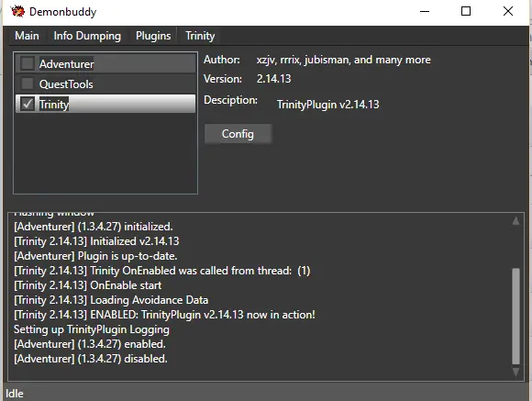This screenshot has height=401, width=532.
Task: Switch to the Main tab
Action: 27,36
